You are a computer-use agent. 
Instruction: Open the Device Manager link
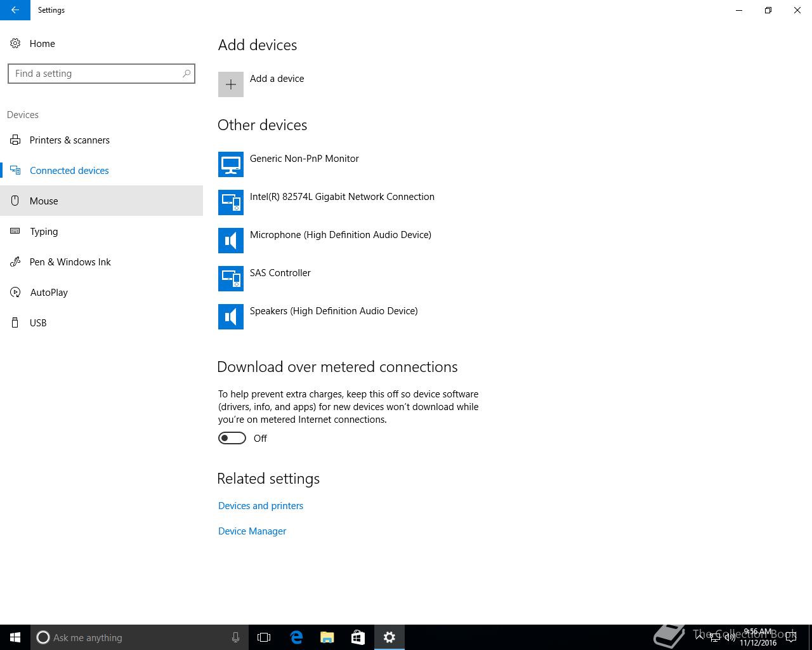pyautogui.click(x=252, y=531)
